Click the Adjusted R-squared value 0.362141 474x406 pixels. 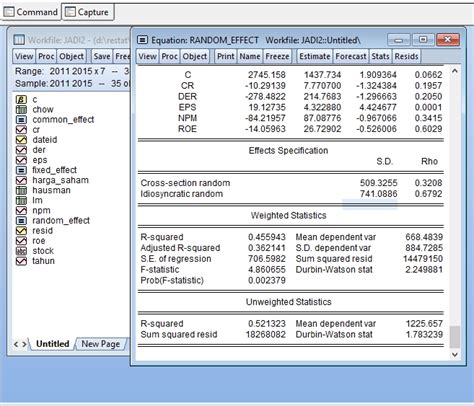(267, 248)
